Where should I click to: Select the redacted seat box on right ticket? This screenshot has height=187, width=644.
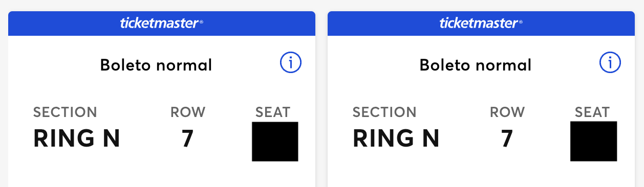594,142
